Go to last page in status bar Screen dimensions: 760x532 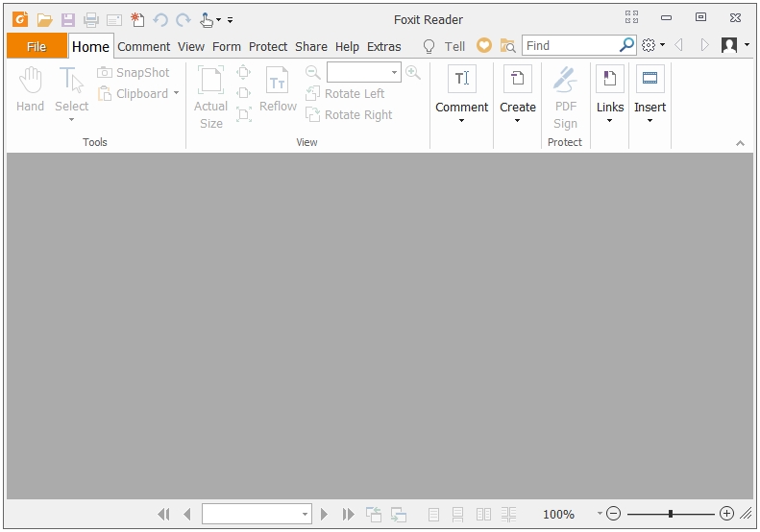click(348, 514)
